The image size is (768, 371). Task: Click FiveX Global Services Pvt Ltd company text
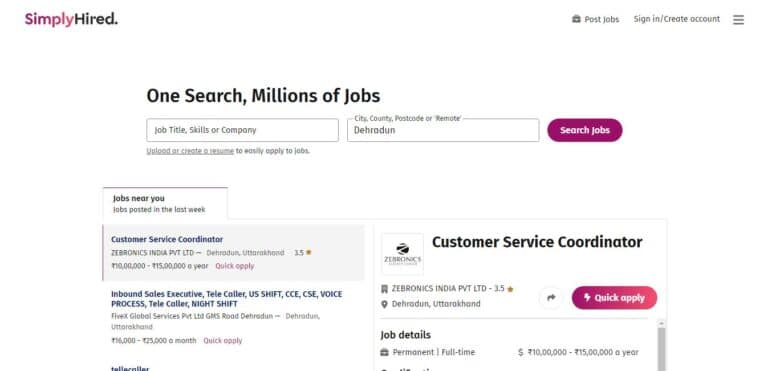pyautogui.click(x=192, y=316)
